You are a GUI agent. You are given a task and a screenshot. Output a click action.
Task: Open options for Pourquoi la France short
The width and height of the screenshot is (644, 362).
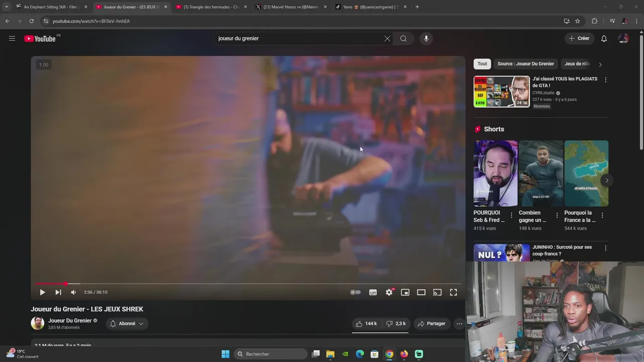point(602,215)
